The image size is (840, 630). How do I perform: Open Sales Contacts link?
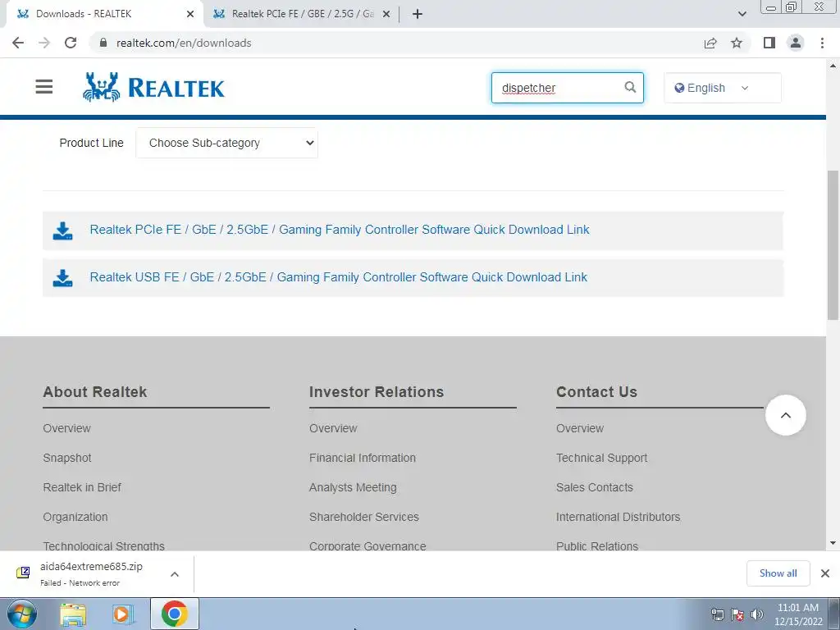click(x=594, y=487)
